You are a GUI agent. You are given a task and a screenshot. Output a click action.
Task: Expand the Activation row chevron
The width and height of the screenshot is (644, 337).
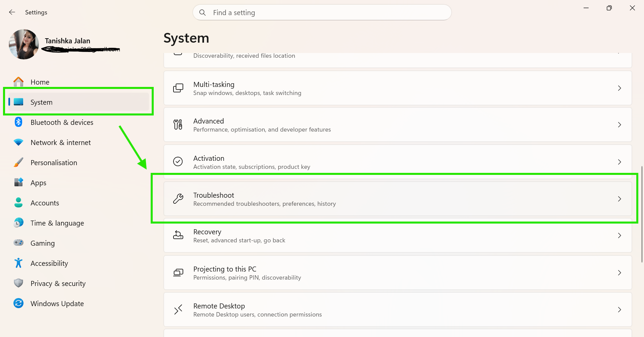pos(620,162)
